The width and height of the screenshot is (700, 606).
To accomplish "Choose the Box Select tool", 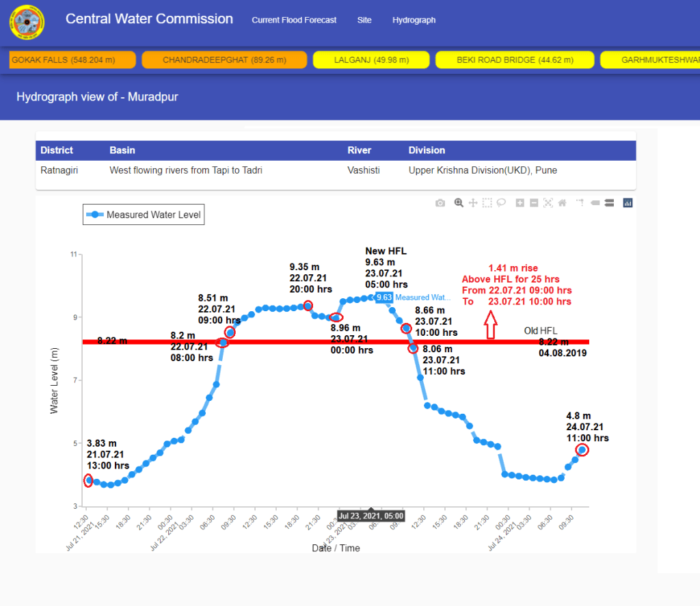I will (487, 203).
